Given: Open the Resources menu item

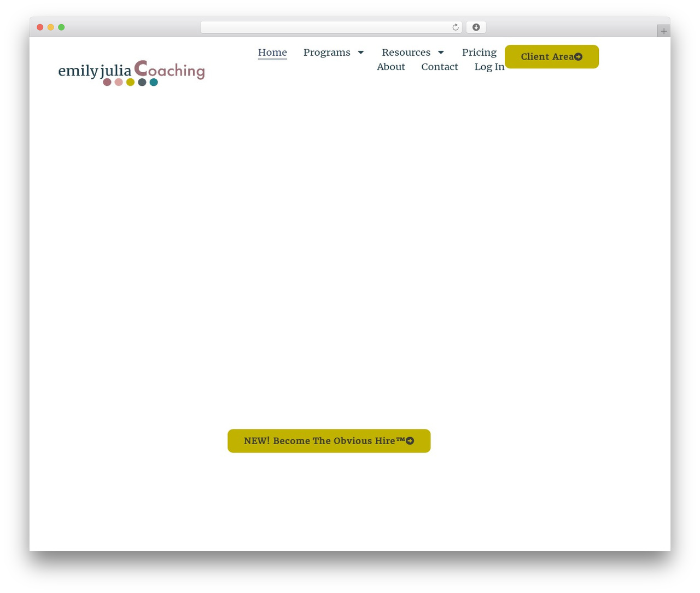Looking at the screenshot, I should [x=406, y=53].
